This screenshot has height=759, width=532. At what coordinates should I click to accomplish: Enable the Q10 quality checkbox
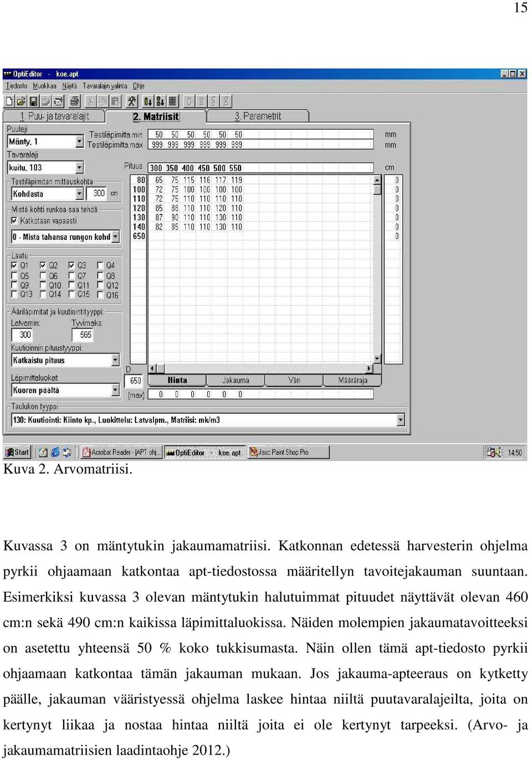[43, 285]
